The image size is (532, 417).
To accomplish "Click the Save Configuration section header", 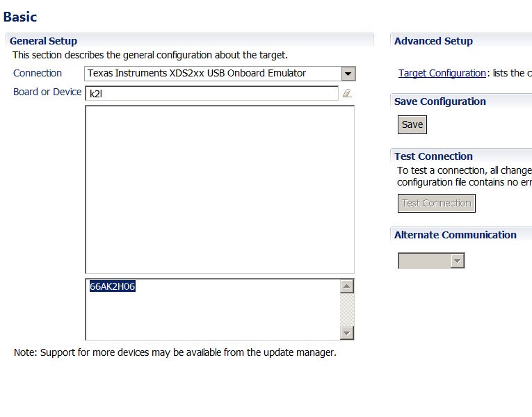I will [440, 101].
